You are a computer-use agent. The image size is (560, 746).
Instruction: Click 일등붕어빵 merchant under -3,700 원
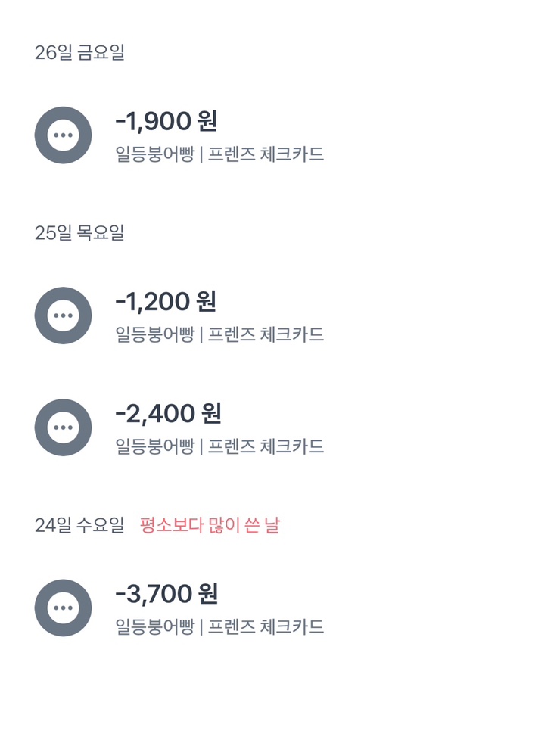(154, 626)
